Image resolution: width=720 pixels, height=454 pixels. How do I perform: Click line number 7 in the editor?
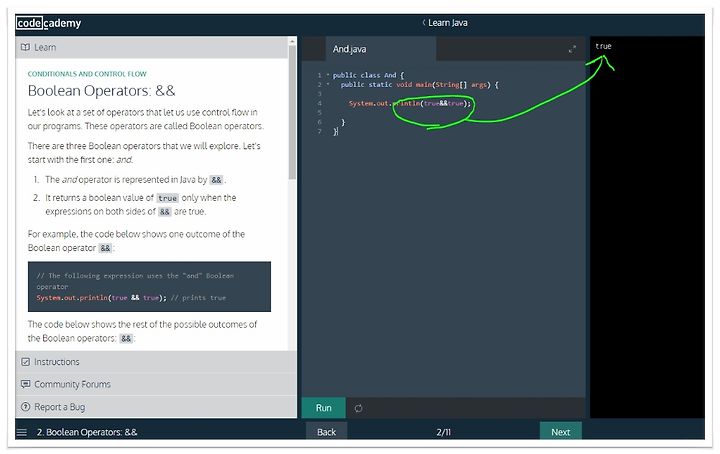[x=320, y=131]
